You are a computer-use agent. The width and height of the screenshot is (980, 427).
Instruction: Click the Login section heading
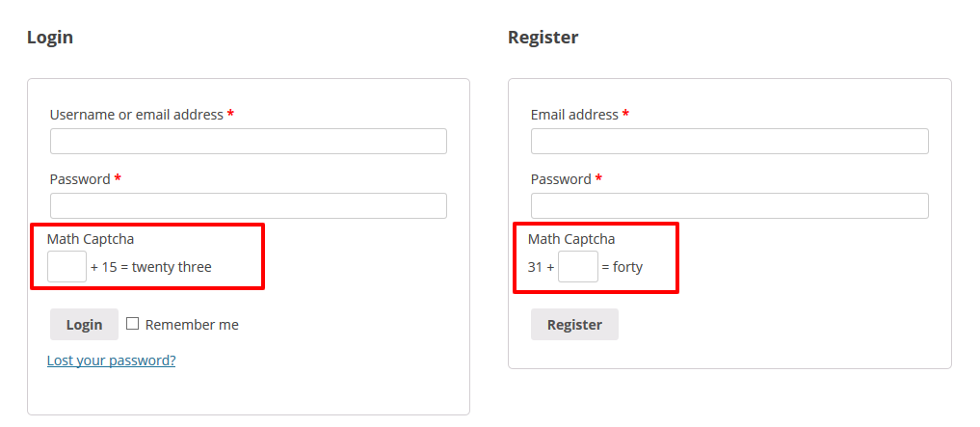[50, 38]
